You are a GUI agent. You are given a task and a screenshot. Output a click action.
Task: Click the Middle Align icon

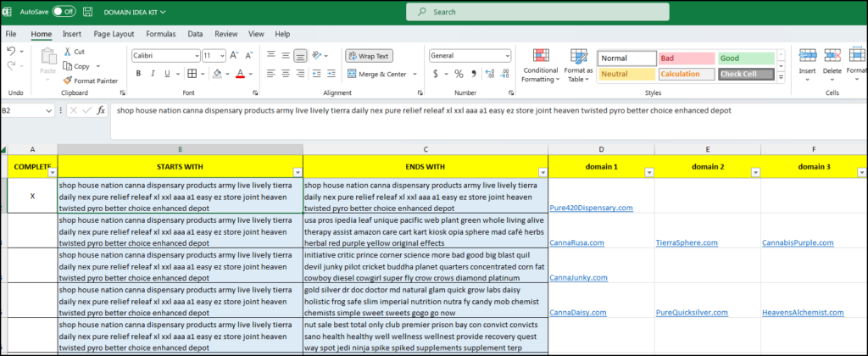286,55
